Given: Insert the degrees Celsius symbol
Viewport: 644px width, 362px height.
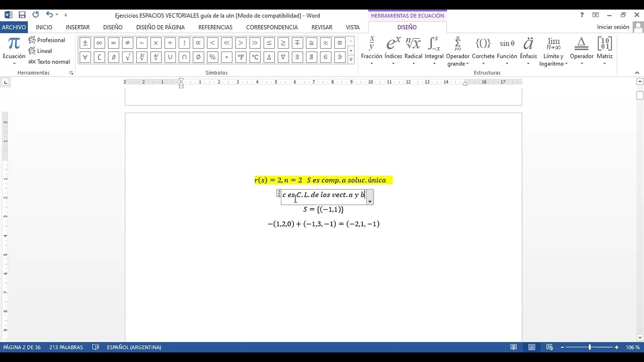Looking at the screenshot, I should pyautogui.click(x=255, y=57).
